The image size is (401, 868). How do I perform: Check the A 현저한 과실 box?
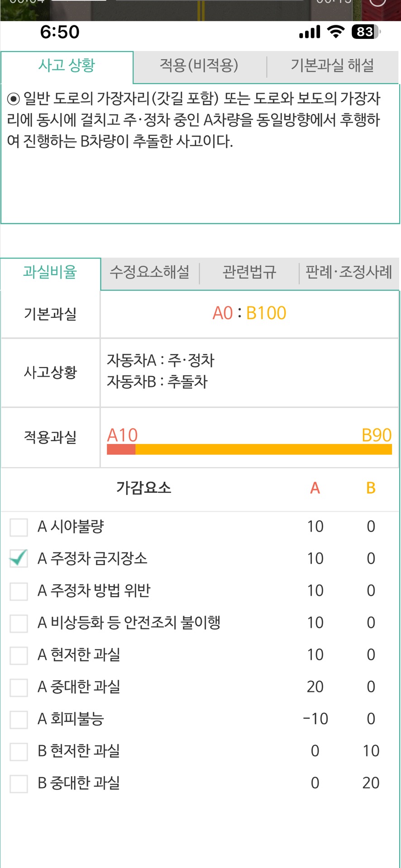19,655
